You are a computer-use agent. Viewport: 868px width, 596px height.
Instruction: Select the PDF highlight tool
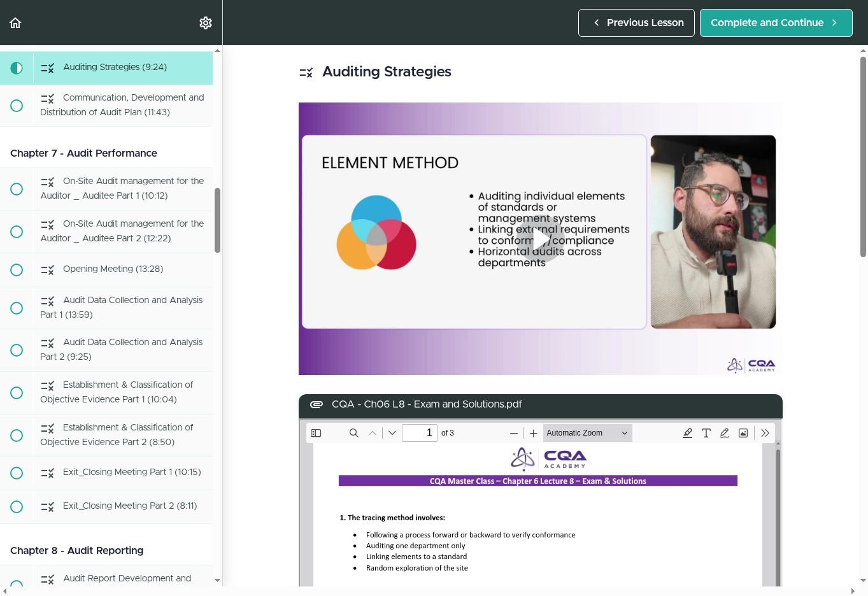point(687,433)
